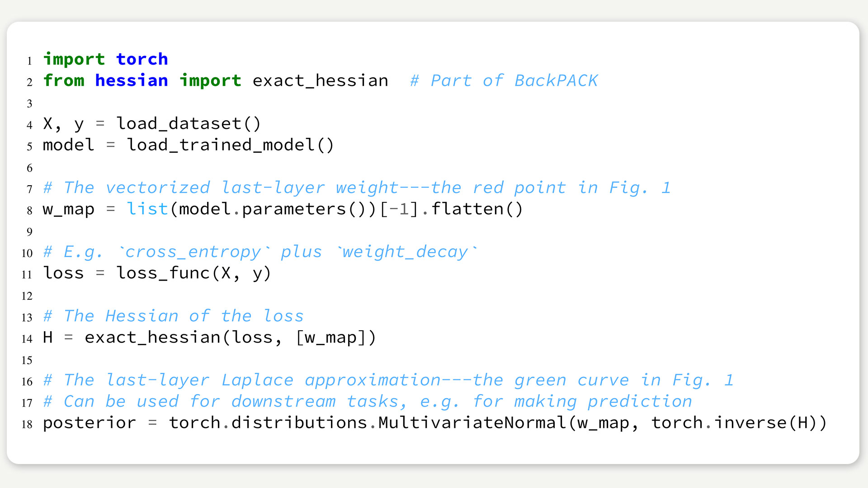Click the cross_entropy plus weight_decay comment
The image size is (868, 488).
(x=260, y=252)
